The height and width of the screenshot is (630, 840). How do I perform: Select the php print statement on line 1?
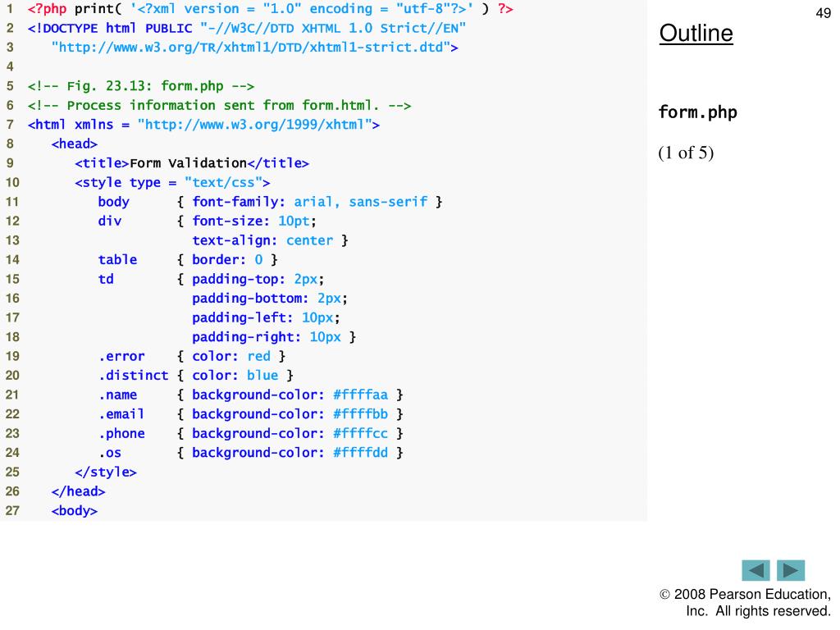pyautogui.click(x=271, y=9)
